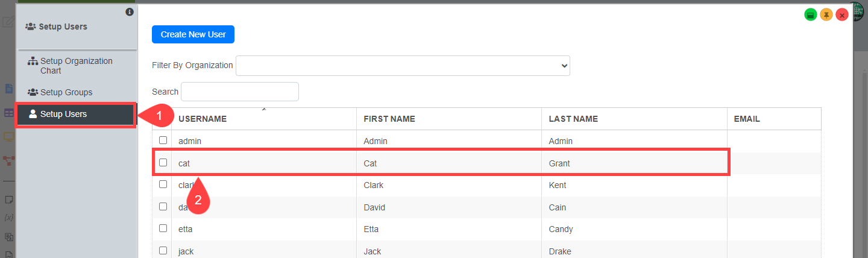This screenshot has height=258, width=868.
Task: Sort by the LAST NAME column header
Action: tap(573, 119)
